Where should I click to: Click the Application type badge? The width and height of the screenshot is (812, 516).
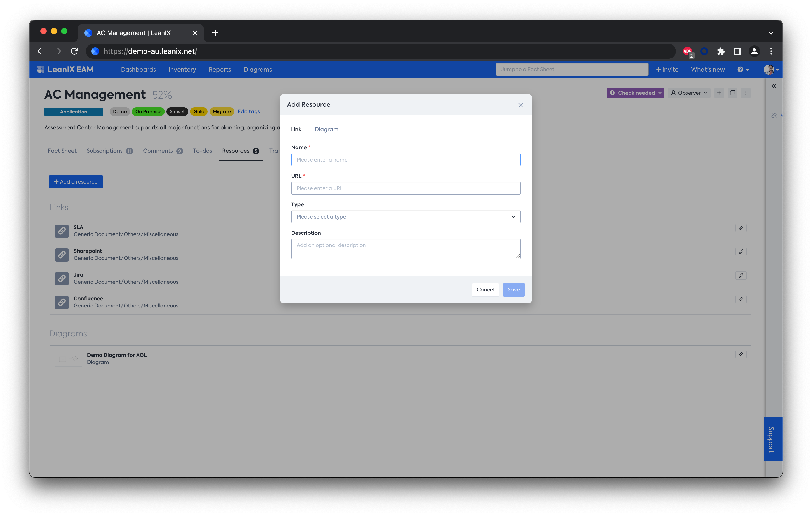coord(74,112)
